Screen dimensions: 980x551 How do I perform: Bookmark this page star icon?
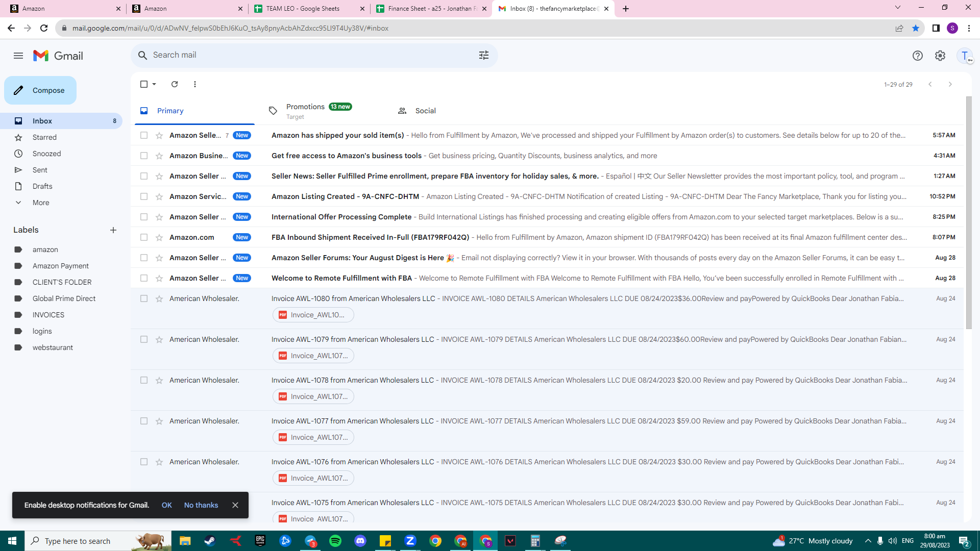pyautogui.click(x=916, y=28)
